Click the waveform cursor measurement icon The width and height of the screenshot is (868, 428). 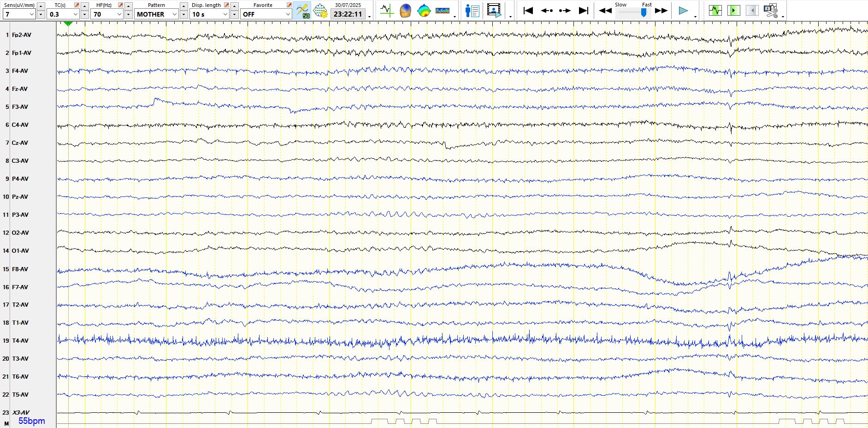pos(386,11)
